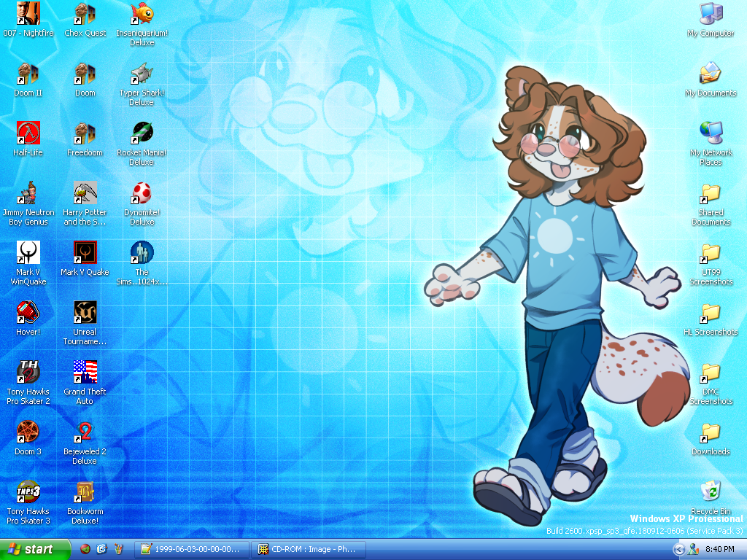The width and height of the screenshot is (747, 560).
Task: Open the 007 - Nightfire shortcut
Action: (28, 14)
